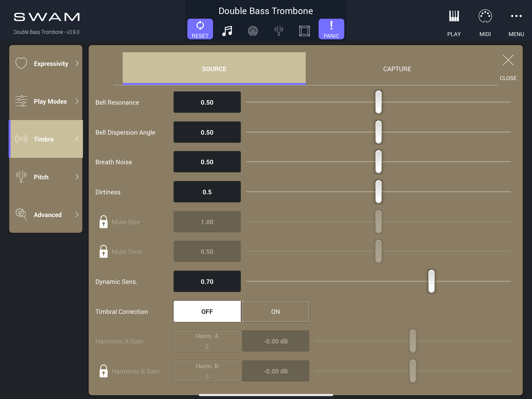
Task: Select the Advanced label in sidebar
Action: coord(48,215)
